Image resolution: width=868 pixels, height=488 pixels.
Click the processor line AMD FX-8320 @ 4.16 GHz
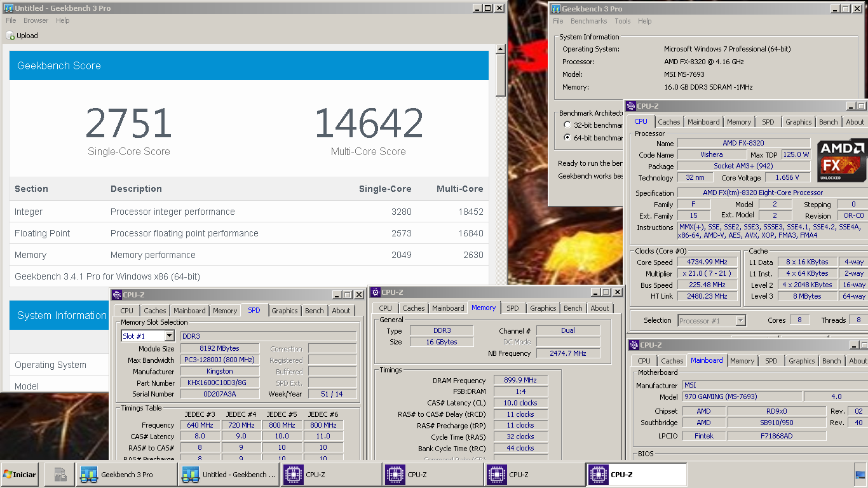(x=703, y=62)
